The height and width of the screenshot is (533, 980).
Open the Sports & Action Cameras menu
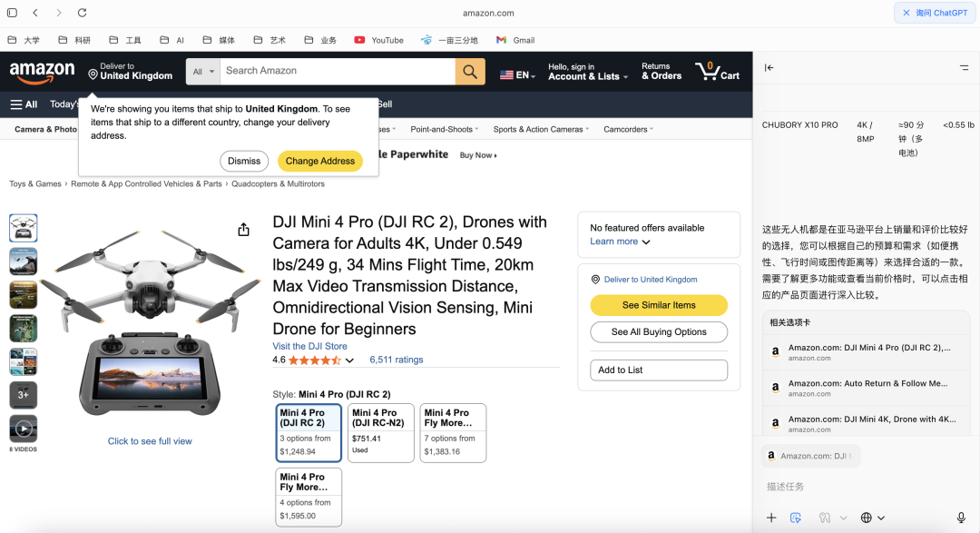[541, 130]
